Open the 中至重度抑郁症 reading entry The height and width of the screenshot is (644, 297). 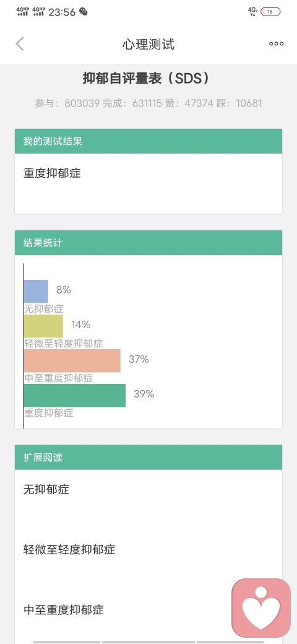tap(148, 609)
